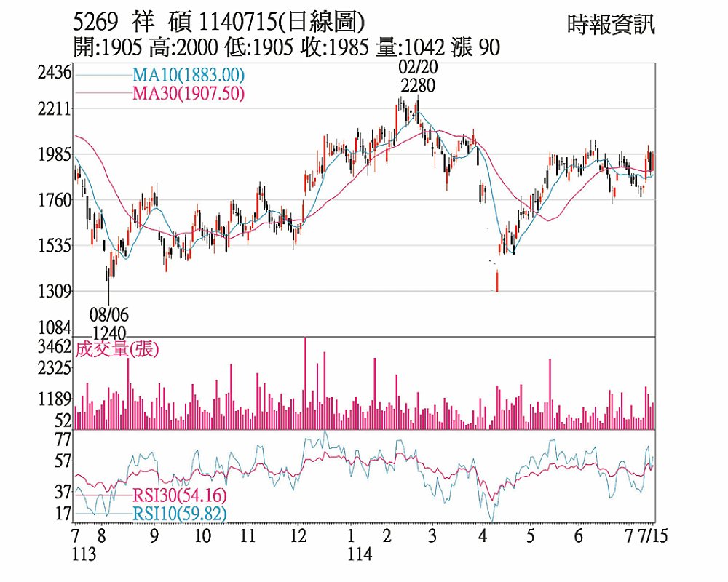This screenshot has width=728, height=582.
Task: Click the closing price 收:1985
Action: click(x=334, y=47)
